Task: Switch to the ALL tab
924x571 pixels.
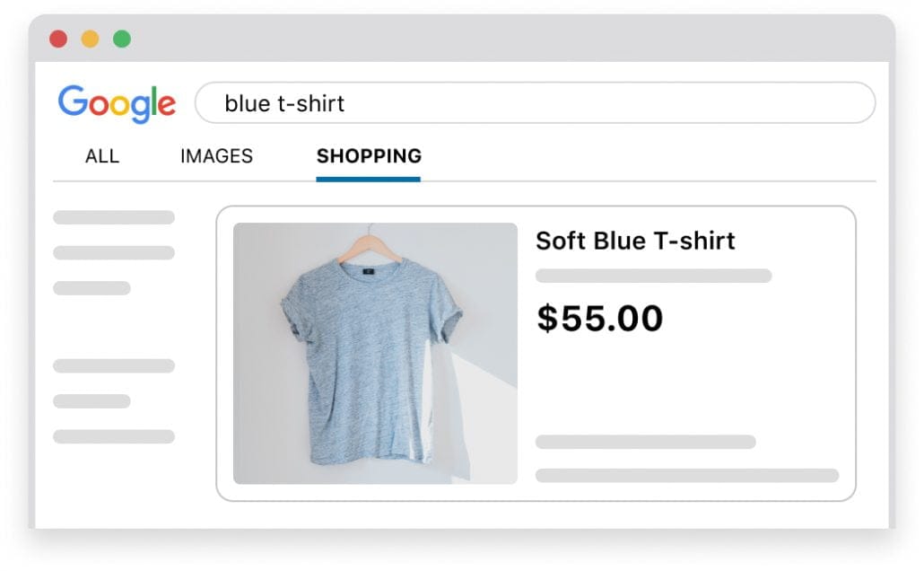Action: (x=102, y=155)
